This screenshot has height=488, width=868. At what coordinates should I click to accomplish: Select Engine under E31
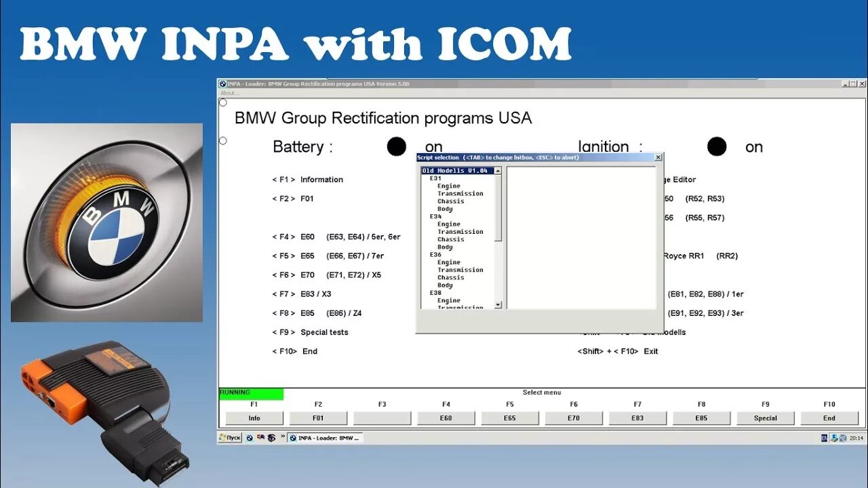[x=449, y=186]
